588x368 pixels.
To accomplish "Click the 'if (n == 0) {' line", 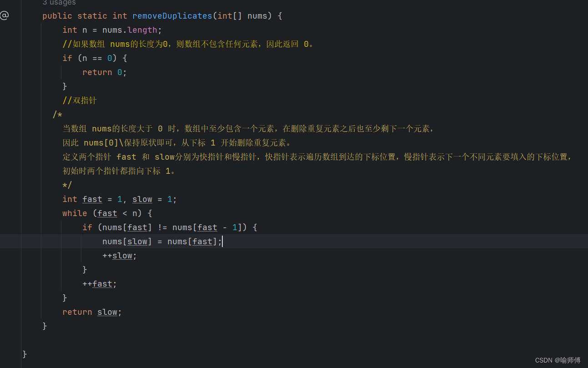I will (95, 58).
